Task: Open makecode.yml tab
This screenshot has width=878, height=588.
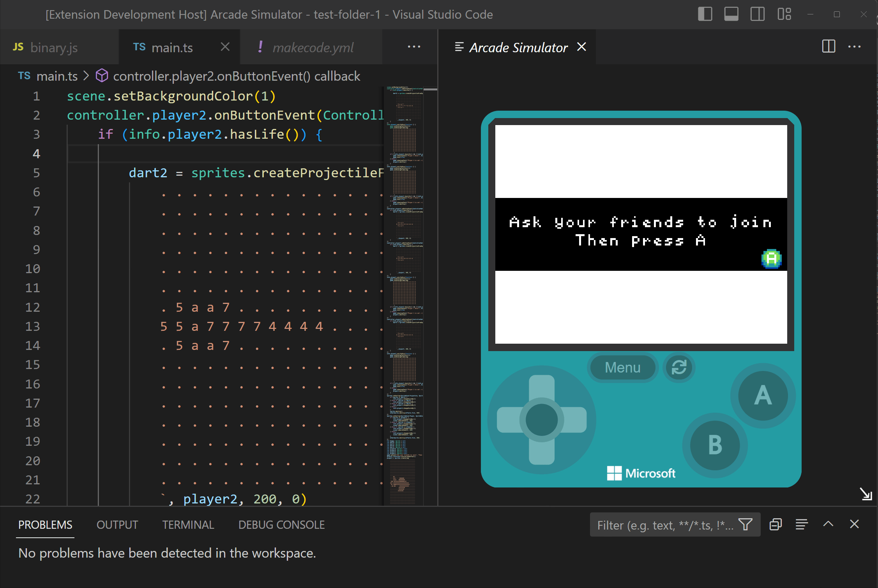Action: coord(313,48)
